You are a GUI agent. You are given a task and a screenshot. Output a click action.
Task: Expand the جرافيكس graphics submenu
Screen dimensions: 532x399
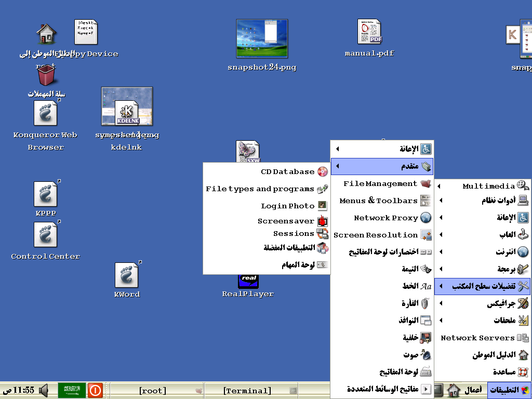click(483, 303)
